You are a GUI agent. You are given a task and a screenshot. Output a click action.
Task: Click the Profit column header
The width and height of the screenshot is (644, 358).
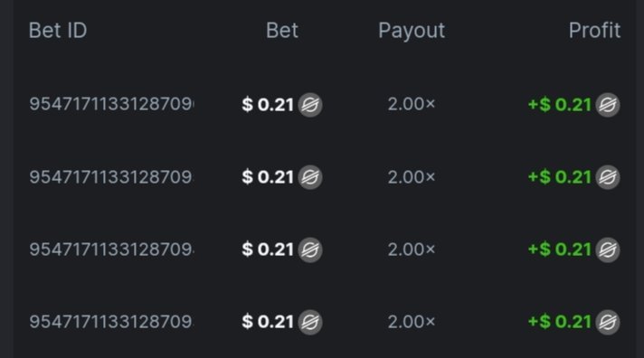click(x=594, y=31)
